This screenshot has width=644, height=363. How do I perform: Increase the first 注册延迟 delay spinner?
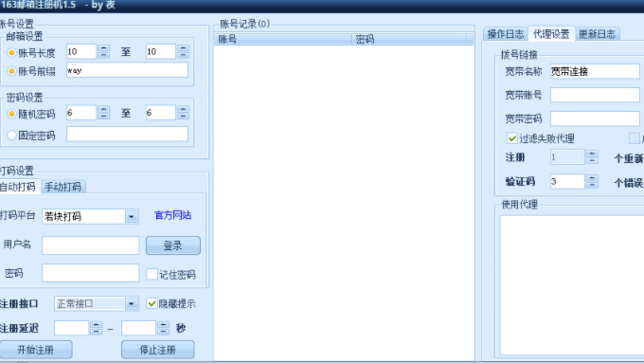tap(96, 325)
